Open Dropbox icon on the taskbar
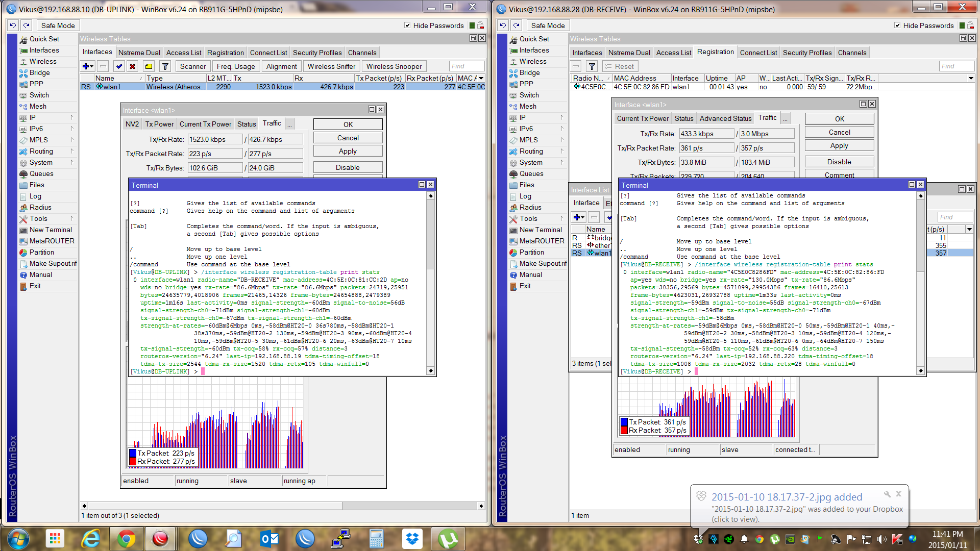 click(412, 539)
